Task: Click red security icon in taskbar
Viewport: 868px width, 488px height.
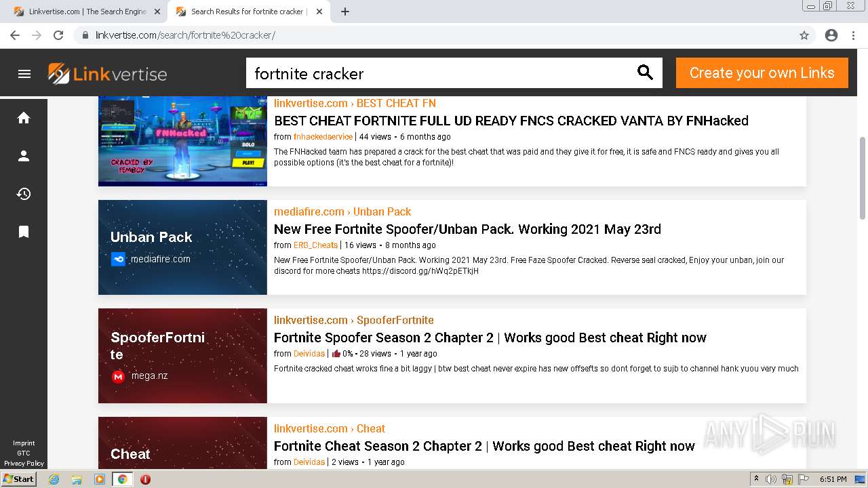Action: [x=145, y=479]
